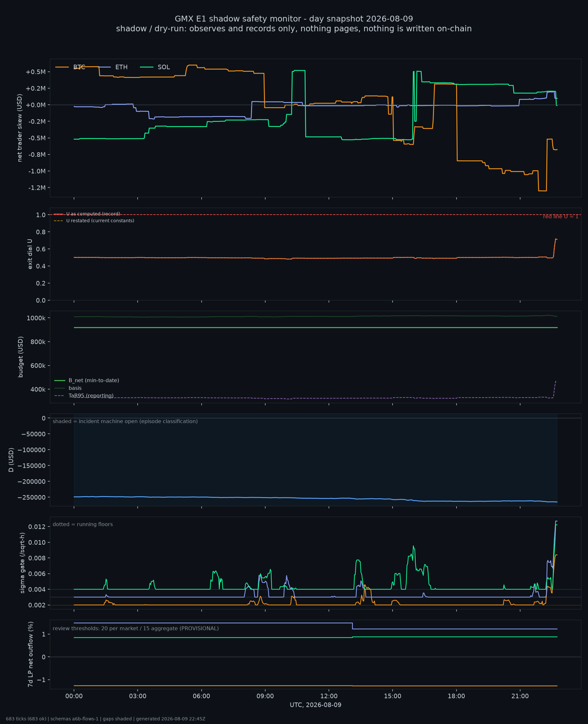
Task: Click the "-0.8M" skew axis tick
Action: [x=37, y=154]
